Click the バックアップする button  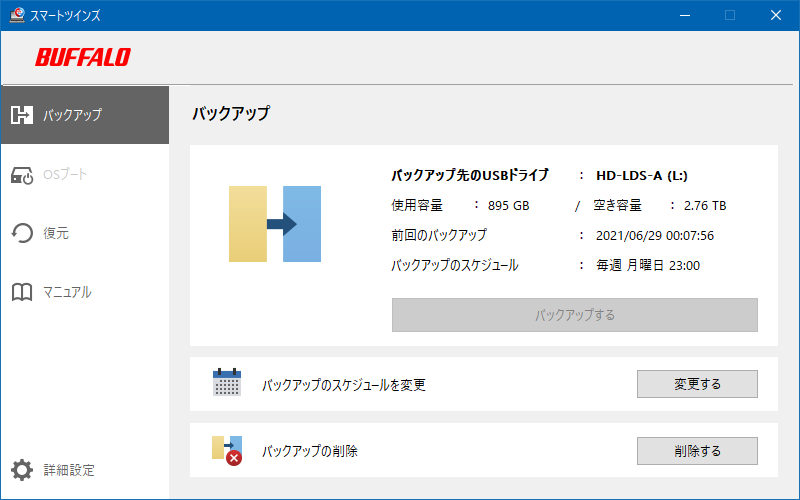(574, 315)
